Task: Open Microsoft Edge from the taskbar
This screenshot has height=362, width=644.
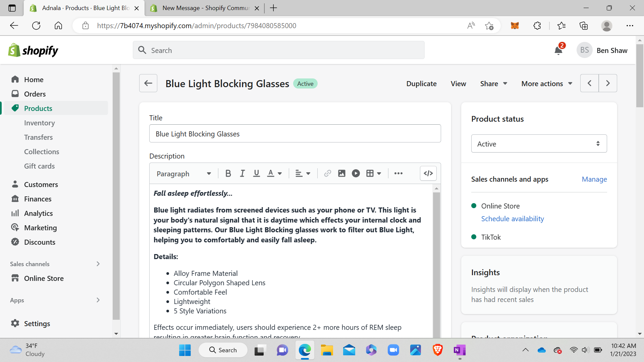Action: coord(305,350)
